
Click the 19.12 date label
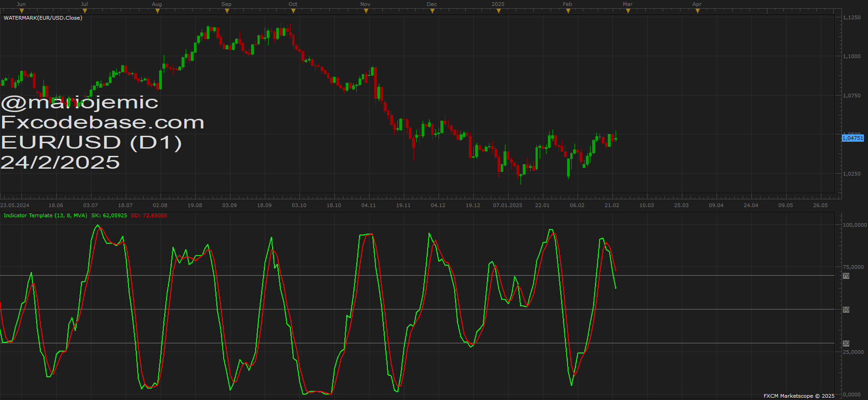tap(473, 205)
